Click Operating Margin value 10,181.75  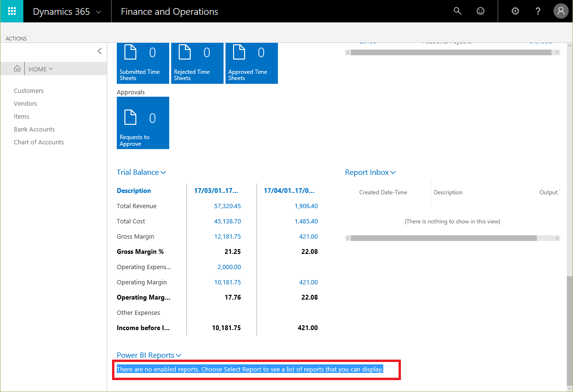click(227, 282)
